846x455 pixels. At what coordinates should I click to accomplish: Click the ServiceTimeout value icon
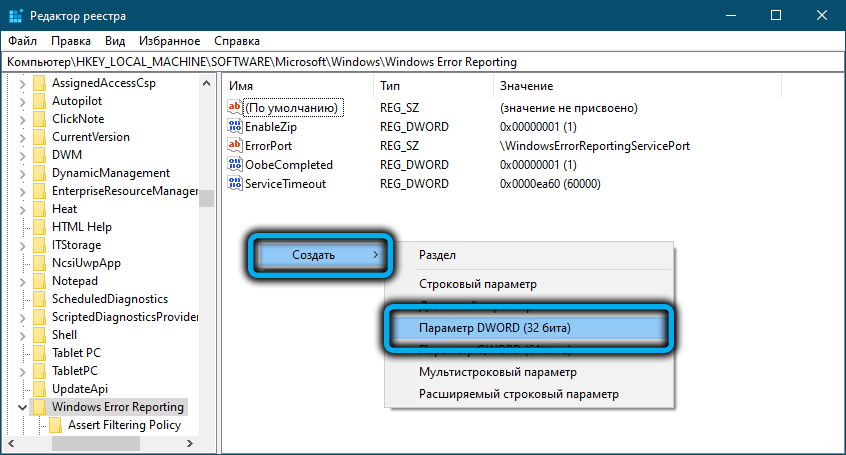[236, 184]
